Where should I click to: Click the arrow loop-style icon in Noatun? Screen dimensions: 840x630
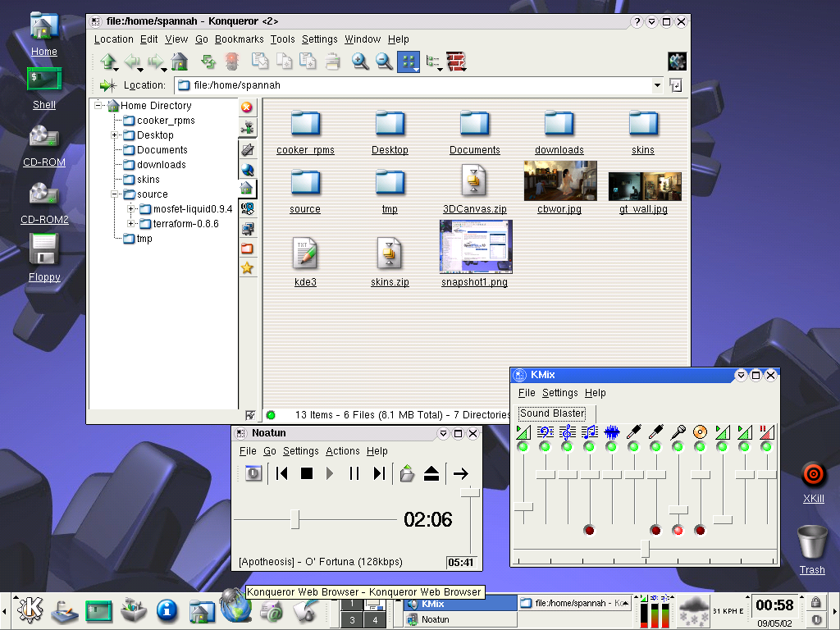point(461,473)
